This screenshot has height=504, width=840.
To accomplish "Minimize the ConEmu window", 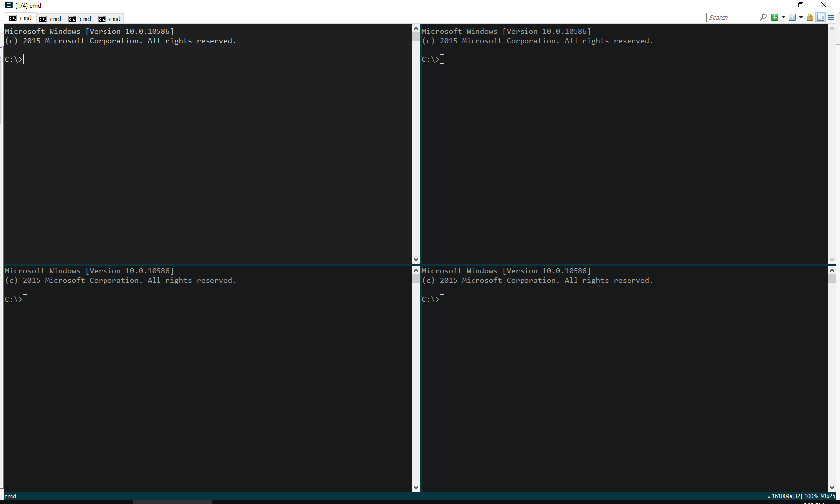I will pyautogui.click(x=779, y=5).
